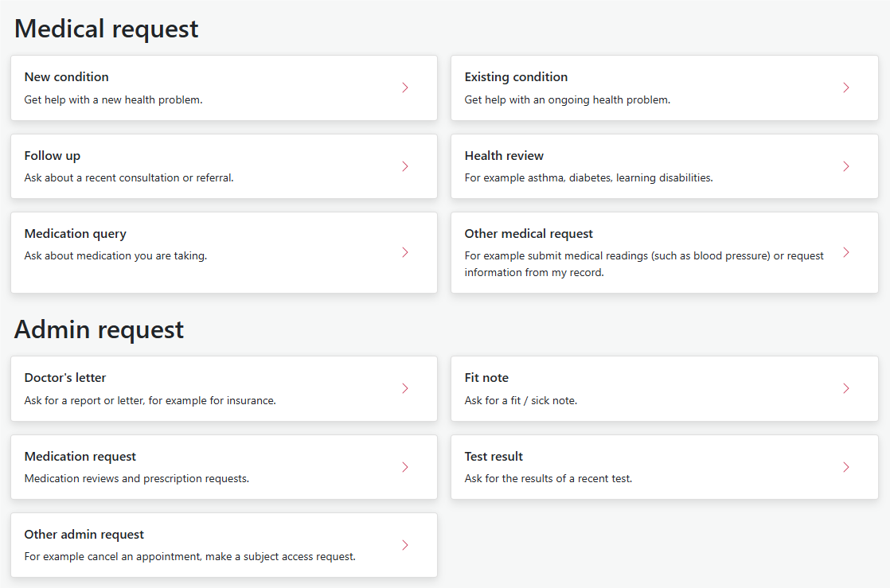Click the chevron on Other medical request
The height and width of the screenshot is (588, 890).
pos(845,252)
